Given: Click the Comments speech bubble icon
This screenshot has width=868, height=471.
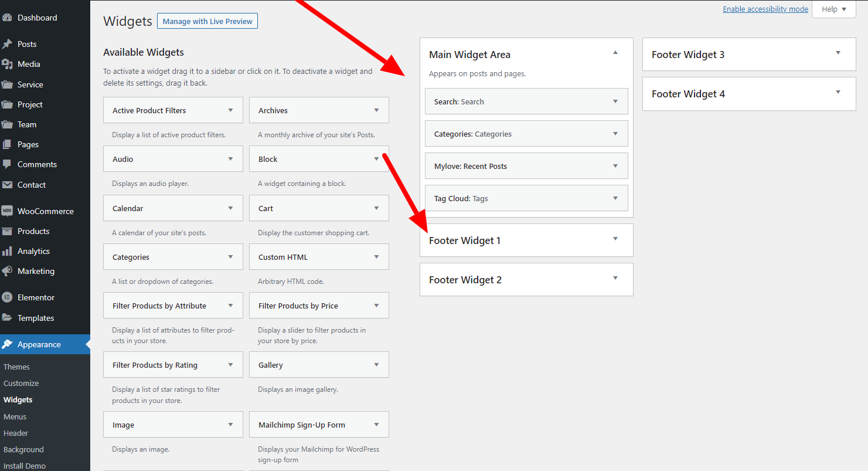Looking at the screenshot, I should [7, 164].
